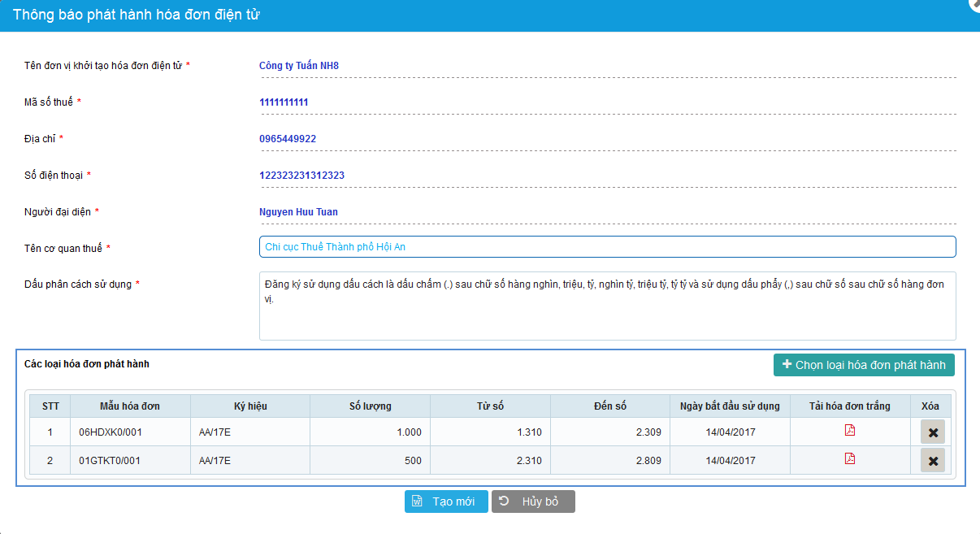Screen dimensions: 980x534
Task: Click the 'Mẫu hóa đơn' column header
Action: click(130, 406)
